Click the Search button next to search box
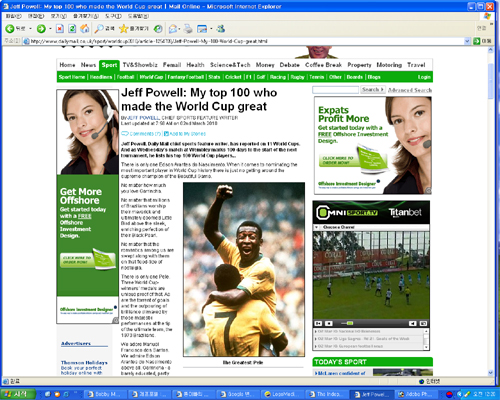500x400 pixels. (x=373, y=90)
